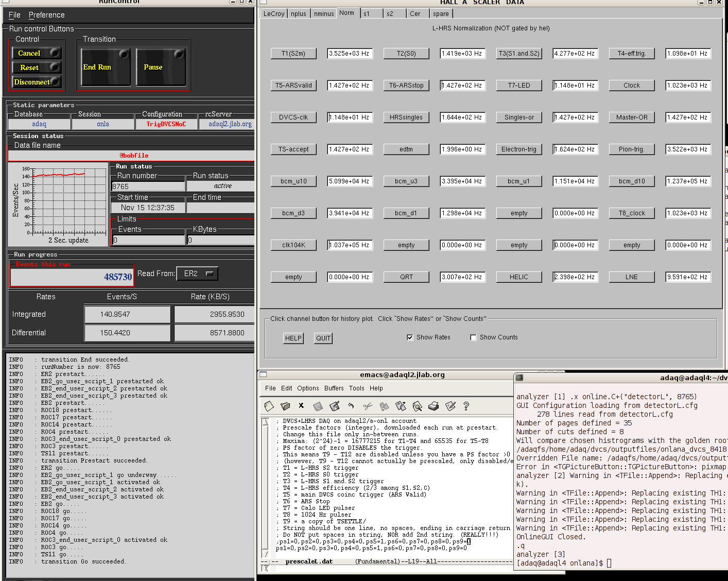Click the T2(S0) rate field 1.419e+03 Hz
The width and height of the screenshot is (728, 581).
click(x=463, y=54)
